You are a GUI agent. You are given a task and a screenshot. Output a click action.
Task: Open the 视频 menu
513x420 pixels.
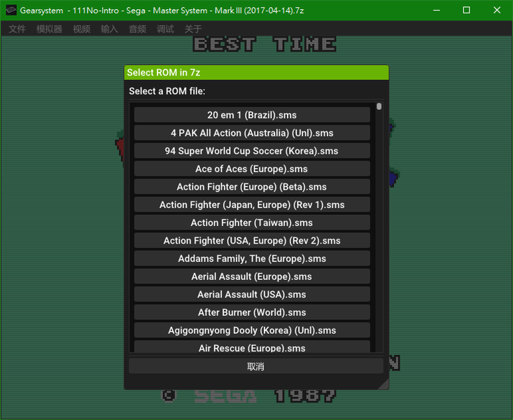(81, 29)
